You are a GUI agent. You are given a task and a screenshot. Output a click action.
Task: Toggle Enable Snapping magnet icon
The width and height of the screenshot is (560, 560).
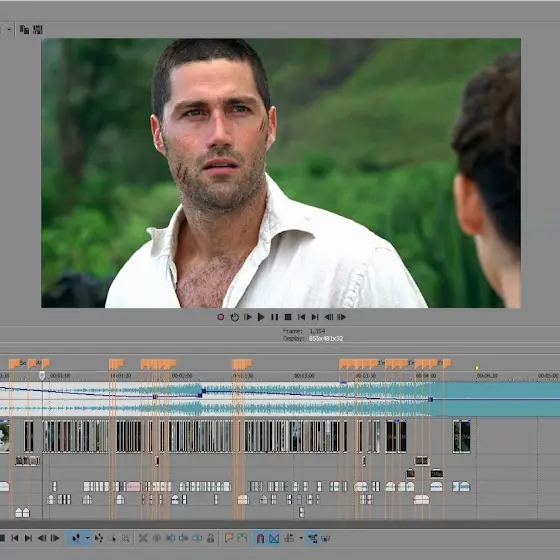coord(260,538)
